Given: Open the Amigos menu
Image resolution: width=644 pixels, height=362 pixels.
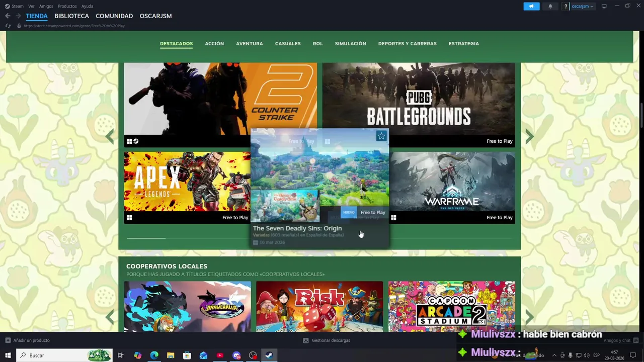Looking at the screenshot, I should coord(46,6).
